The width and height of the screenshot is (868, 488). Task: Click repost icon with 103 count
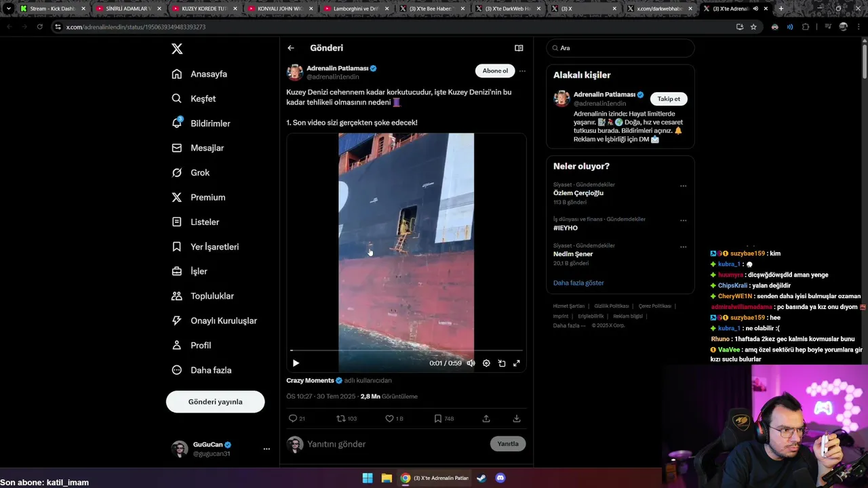coord(347,419)
